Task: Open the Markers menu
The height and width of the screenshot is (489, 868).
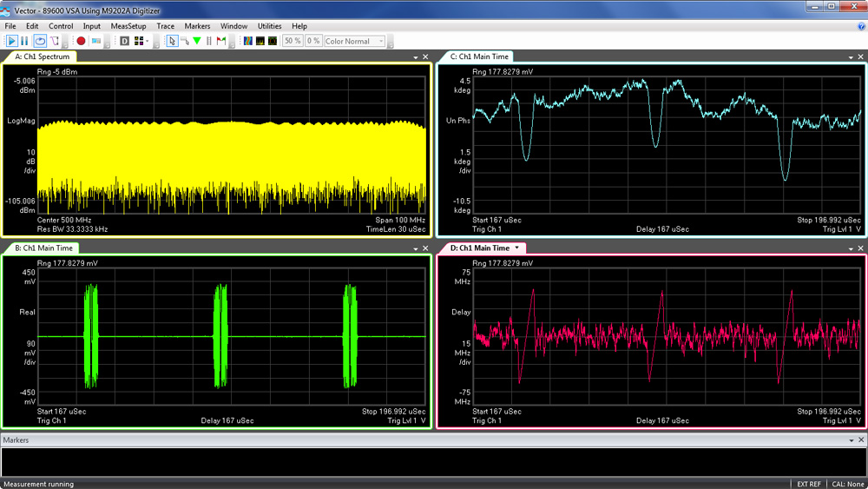Action: [x=197, y=26]
